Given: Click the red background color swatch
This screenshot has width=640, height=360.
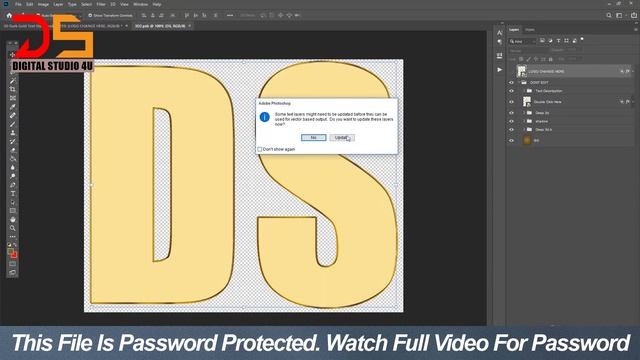Looking at the screenshot, I should 15,256.
